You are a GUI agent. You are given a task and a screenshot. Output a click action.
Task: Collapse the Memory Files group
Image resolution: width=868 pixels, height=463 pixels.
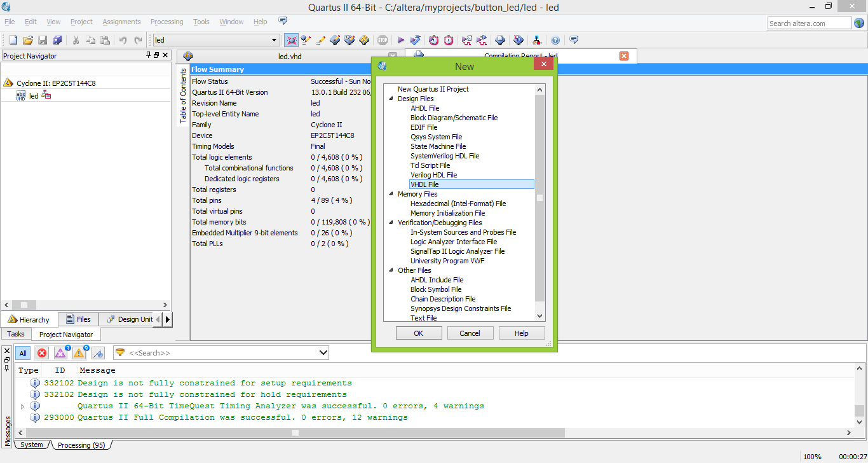pyautogui.click(x=391, y=194)
